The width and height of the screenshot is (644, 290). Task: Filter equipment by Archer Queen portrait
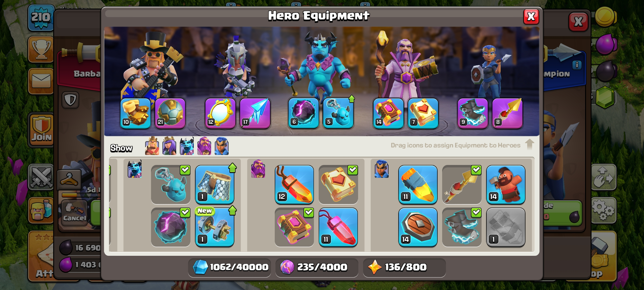[169, 146]
